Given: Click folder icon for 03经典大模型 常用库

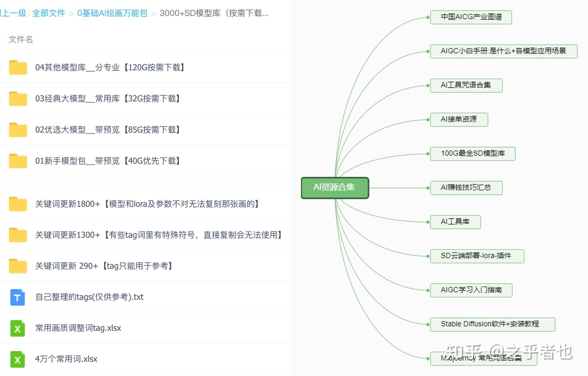Looking at the screenshot, I should point(18,99).
